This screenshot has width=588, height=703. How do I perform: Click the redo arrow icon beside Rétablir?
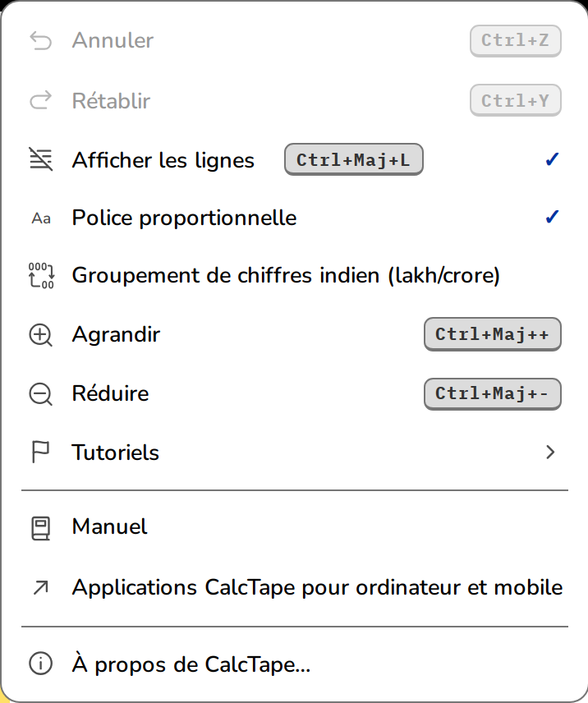(x=41, y=100)
